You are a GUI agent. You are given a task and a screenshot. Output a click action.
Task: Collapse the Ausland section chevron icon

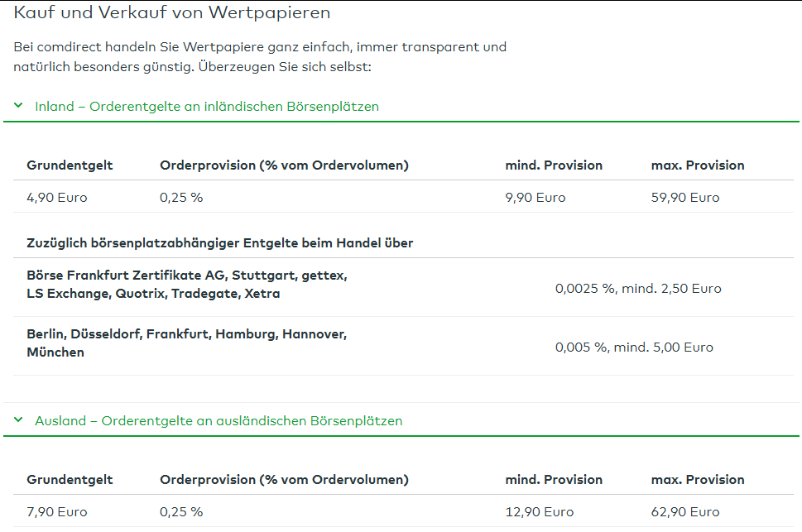(x=18, y=420)
